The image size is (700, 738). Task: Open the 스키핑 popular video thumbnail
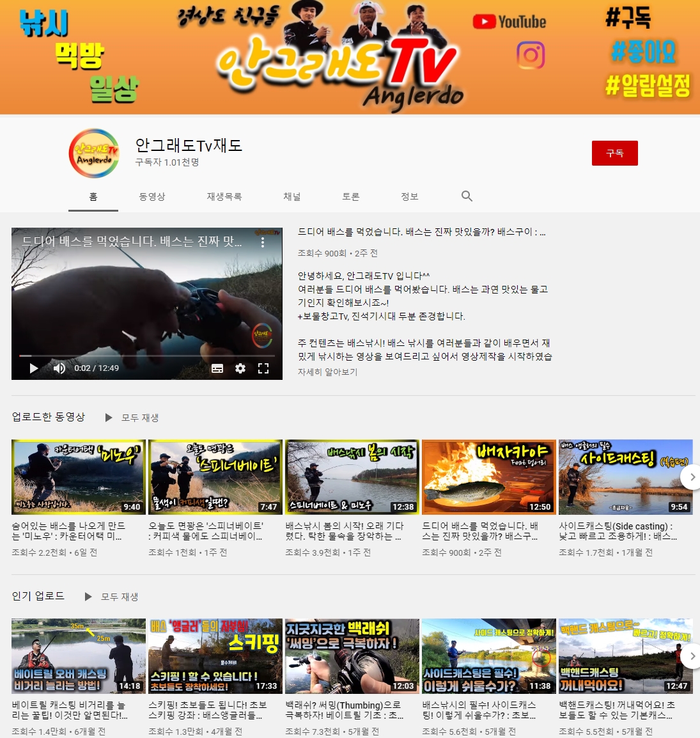[215, 656]
